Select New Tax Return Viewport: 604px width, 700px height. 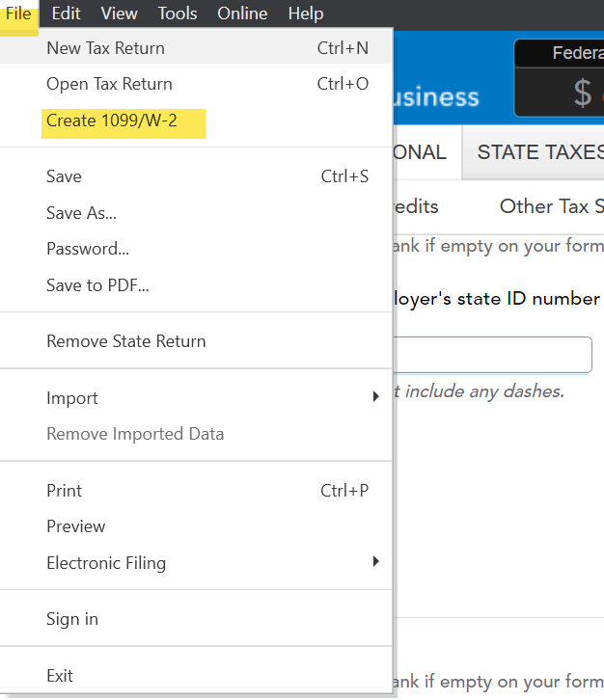[x=105, y=48]
